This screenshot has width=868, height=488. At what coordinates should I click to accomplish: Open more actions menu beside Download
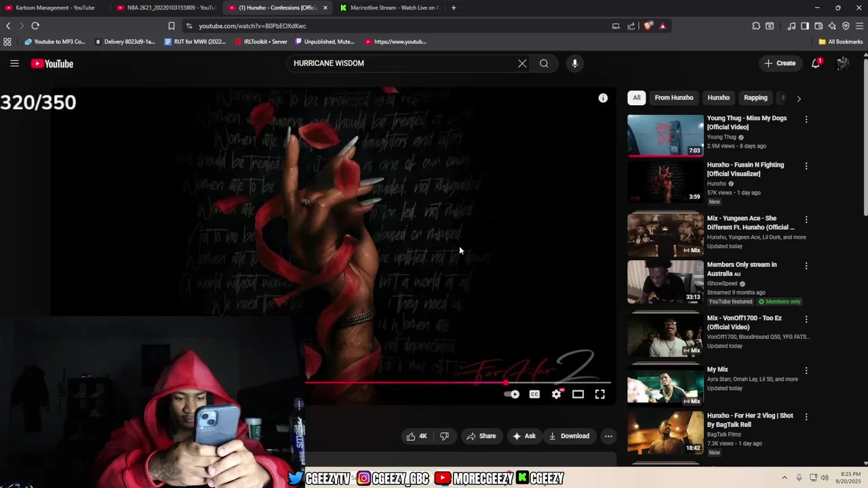coord(608,436)
